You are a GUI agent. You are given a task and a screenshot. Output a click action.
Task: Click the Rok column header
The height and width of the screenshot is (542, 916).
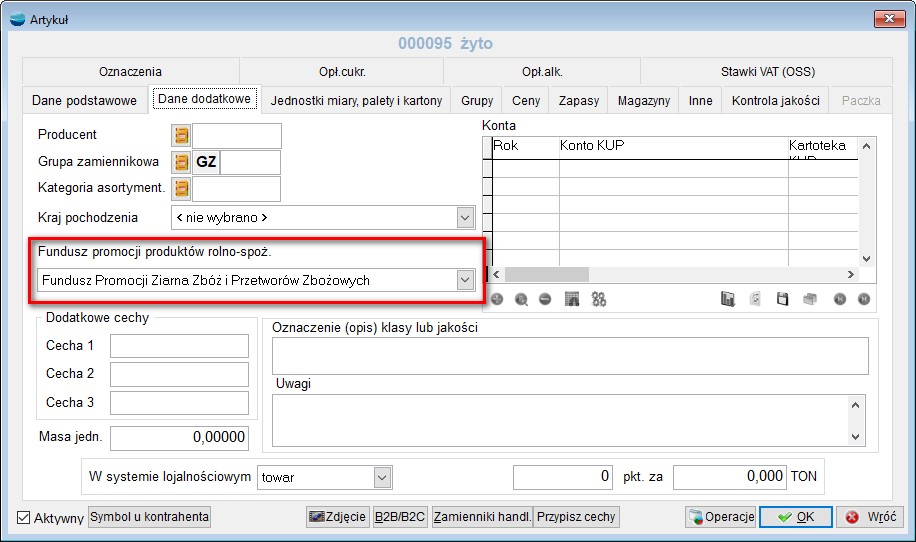coord(526,148)
